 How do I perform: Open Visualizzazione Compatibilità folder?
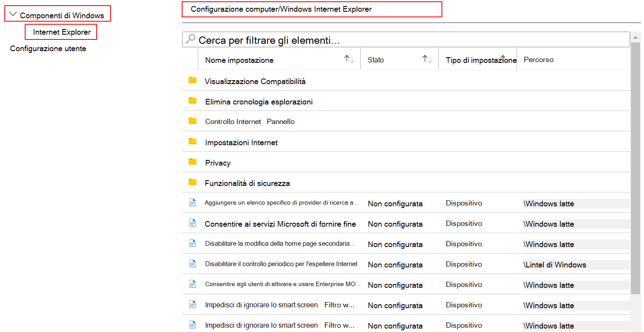coord(255,81)
